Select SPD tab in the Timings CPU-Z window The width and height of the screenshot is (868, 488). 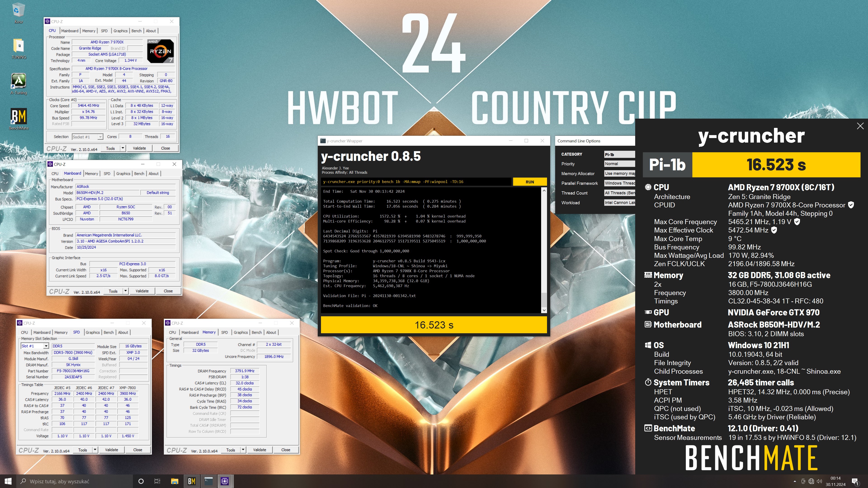224,332
